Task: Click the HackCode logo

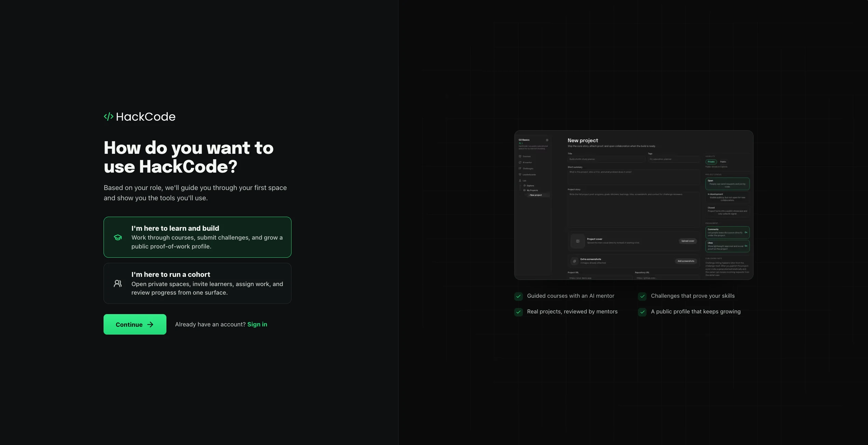Action: tap(139, 117)
